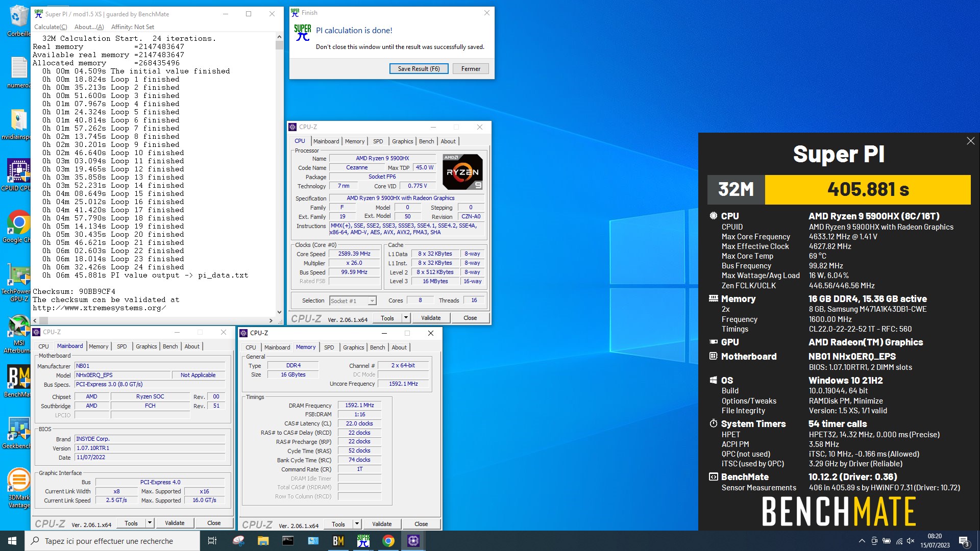Open Task View in the taskbar

(x=212, y=541)
